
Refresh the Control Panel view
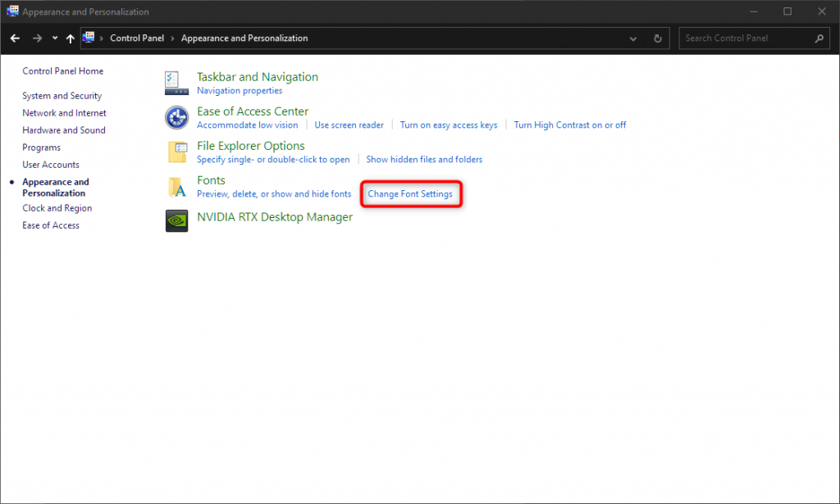657,39
